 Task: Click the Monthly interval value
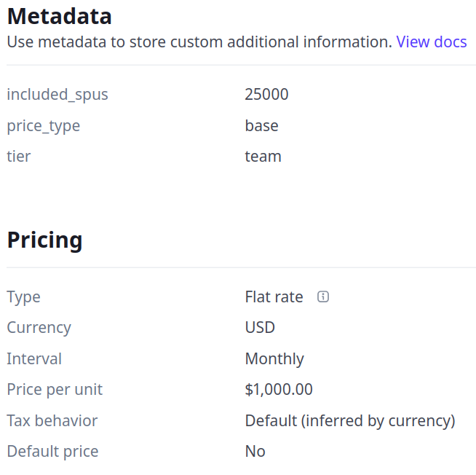[x=274, y=359]
